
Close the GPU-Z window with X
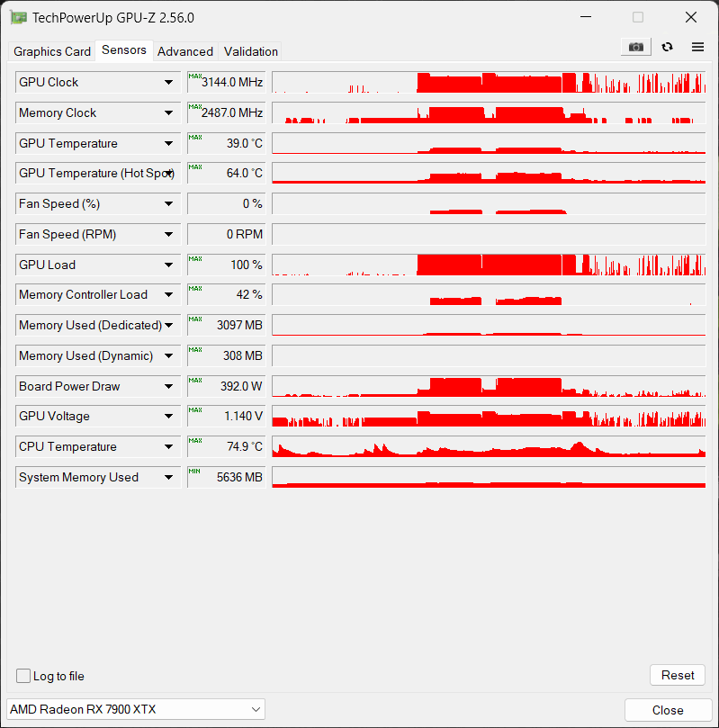click(x=691, y=17)
